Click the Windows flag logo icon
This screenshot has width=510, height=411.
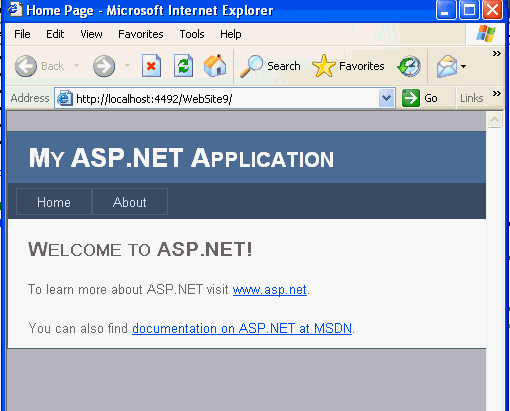(486, 34)
